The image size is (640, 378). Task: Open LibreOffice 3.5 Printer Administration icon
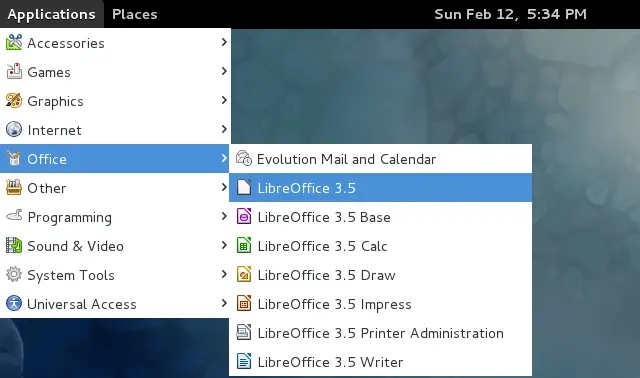pos(244,332)
